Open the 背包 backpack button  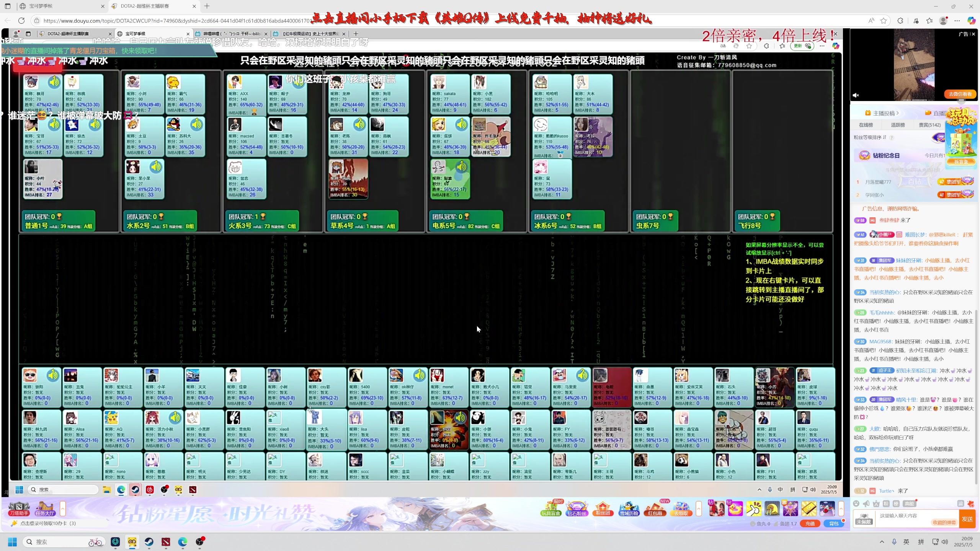point(834,524)
